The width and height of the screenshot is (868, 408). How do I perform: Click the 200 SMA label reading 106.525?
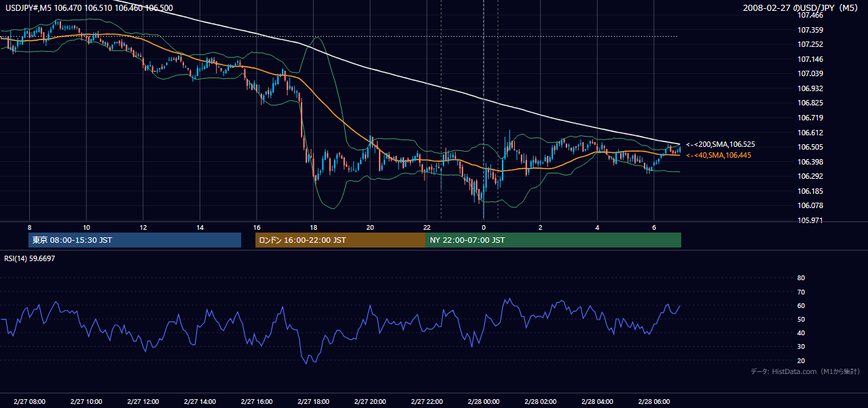(x=721, y=144)
